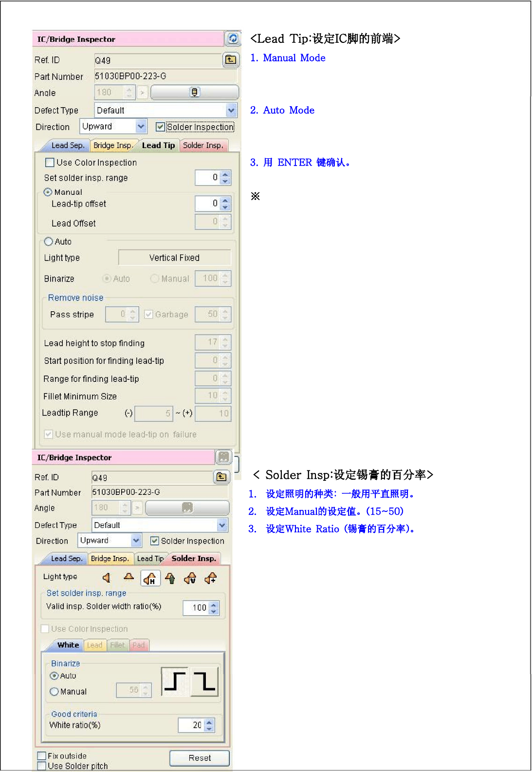Image resolution: width=532 pixels, height=772 pixels.
Task: Enable Use Color Inspection in Lead Tip tab
Action: pos(50,162)
